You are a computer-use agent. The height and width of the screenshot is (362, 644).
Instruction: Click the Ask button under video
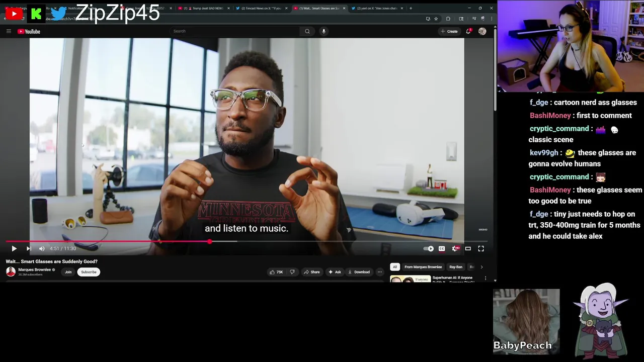335,272
